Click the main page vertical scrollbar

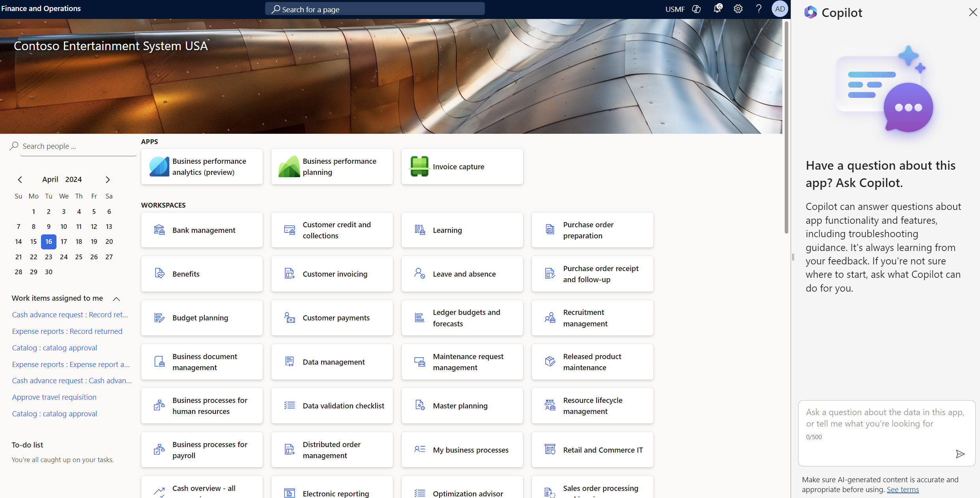click(786, 127)
